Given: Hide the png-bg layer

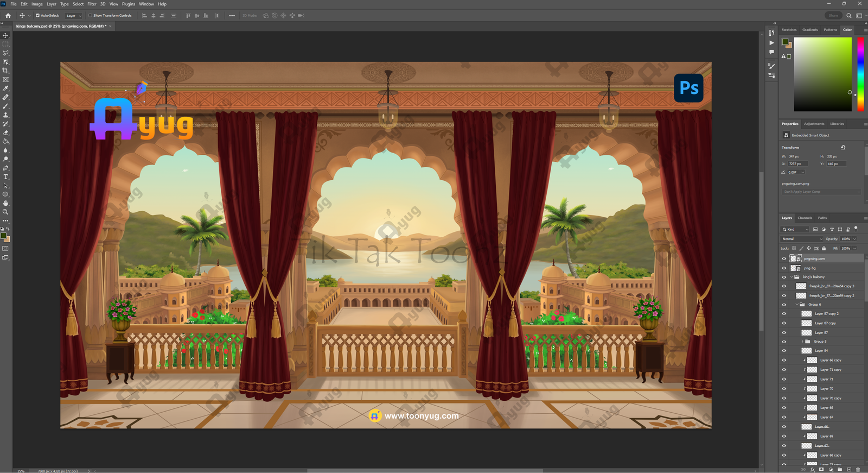Looking at the screenshot, I should tap(784, 268).
